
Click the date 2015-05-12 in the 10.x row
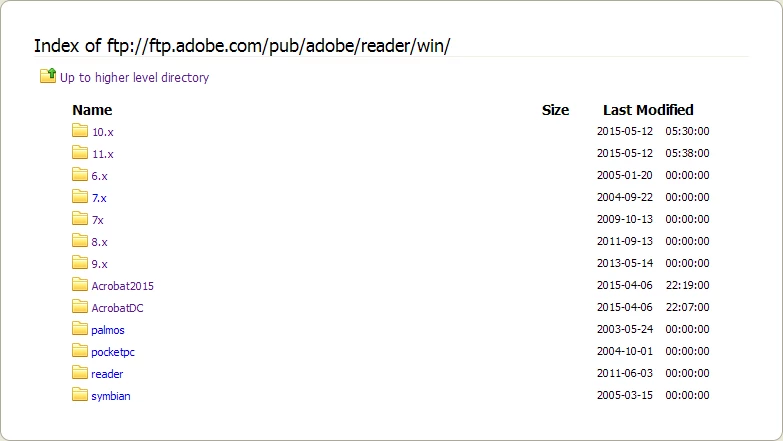click(625, 131)
